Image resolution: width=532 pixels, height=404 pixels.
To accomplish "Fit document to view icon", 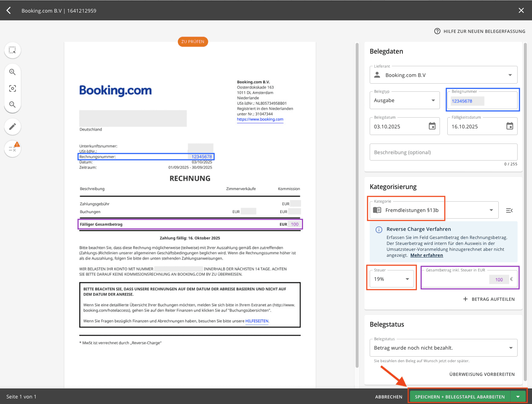I will 13,88.
